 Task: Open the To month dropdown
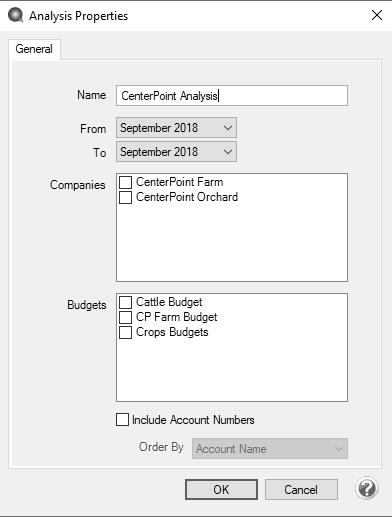click(x=176, y=152)
